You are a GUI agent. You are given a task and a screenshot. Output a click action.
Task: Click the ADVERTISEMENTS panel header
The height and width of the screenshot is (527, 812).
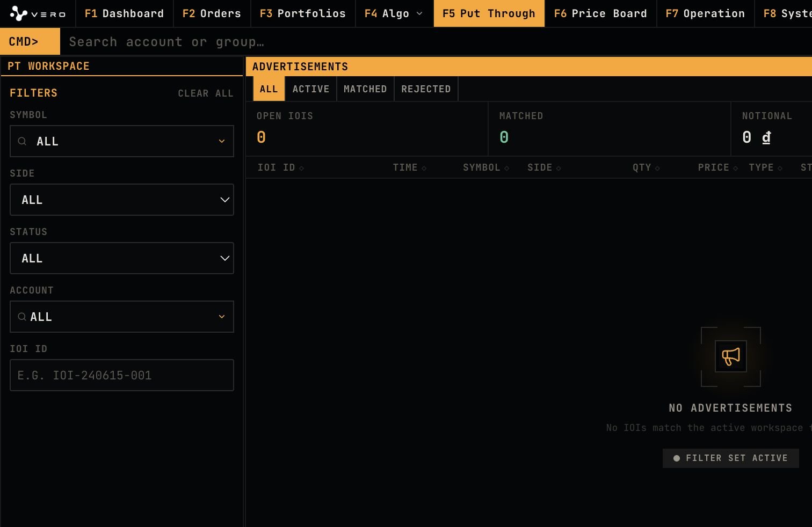click(x=529, y=67)
